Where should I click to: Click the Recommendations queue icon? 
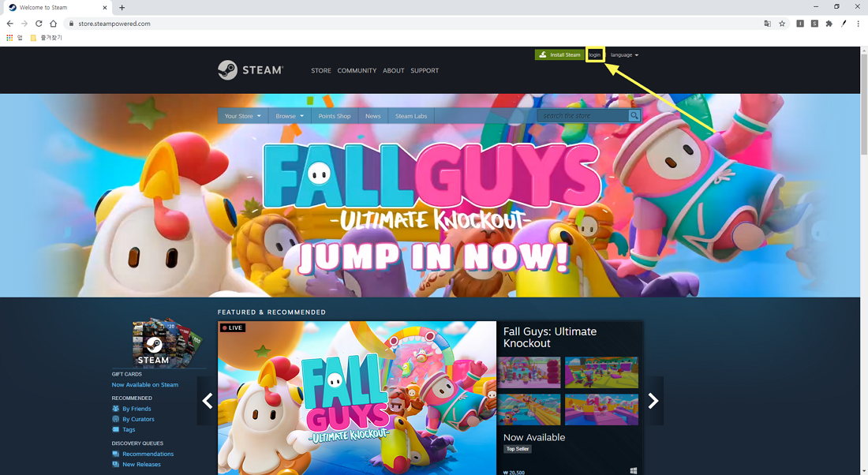pos(116,454)
